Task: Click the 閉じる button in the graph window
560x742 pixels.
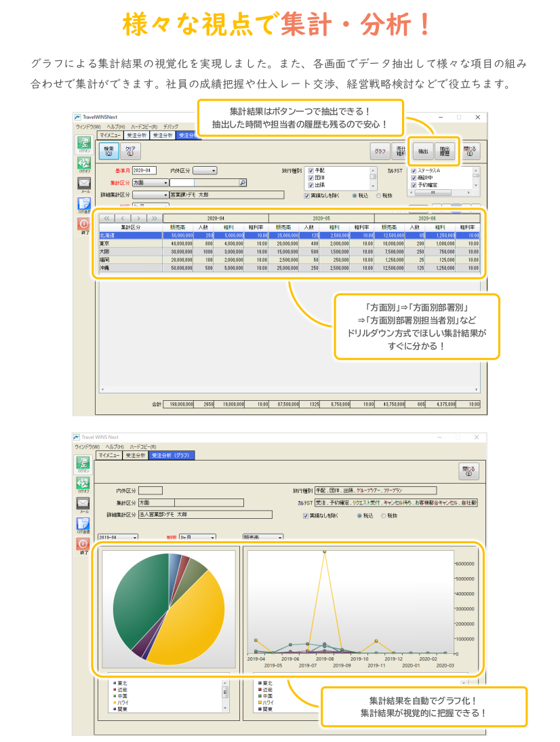Action: coord(468,471)
